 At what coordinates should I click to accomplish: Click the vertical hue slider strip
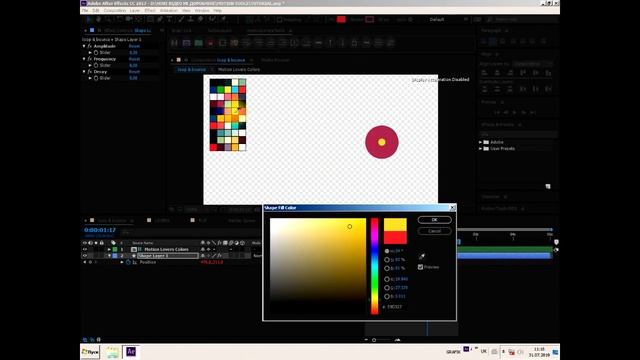(374, 266)
